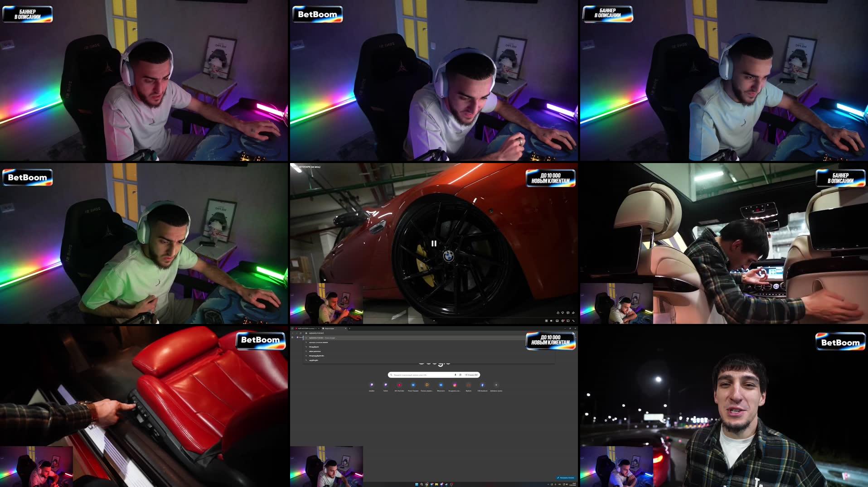The height and width of the screenshot is (487, 868).
Task: Open the video player settings gear
Action: pyautogui.click(x=557, y=321)
